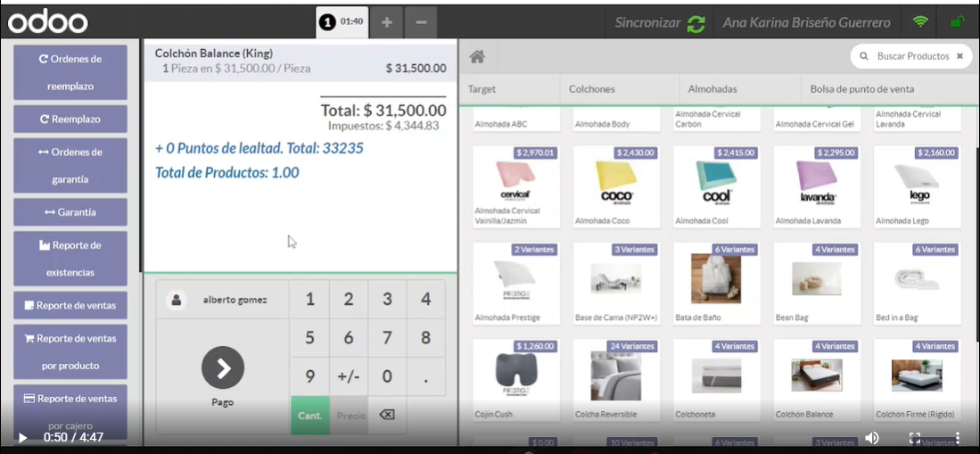Click the Reemplazo button
Screen dimensions: 980x454
tap(70, 119)
